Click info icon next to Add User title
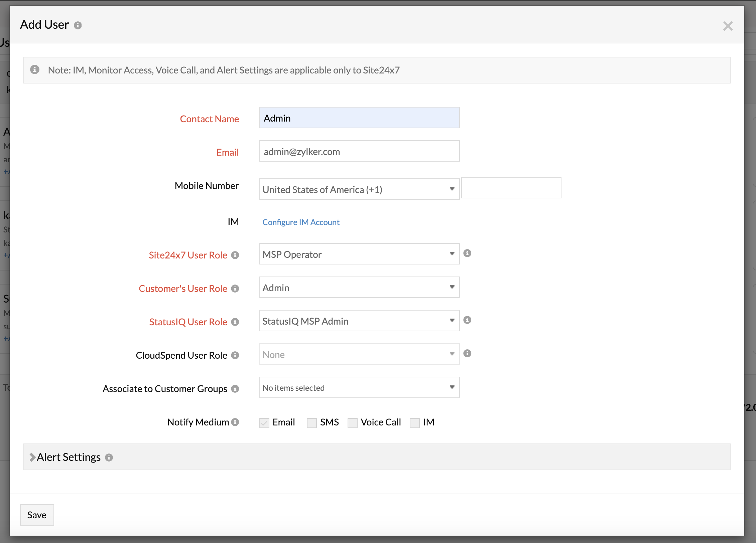Image resolution: width=756 pixels, height=543 pixels. click(78, 25)
